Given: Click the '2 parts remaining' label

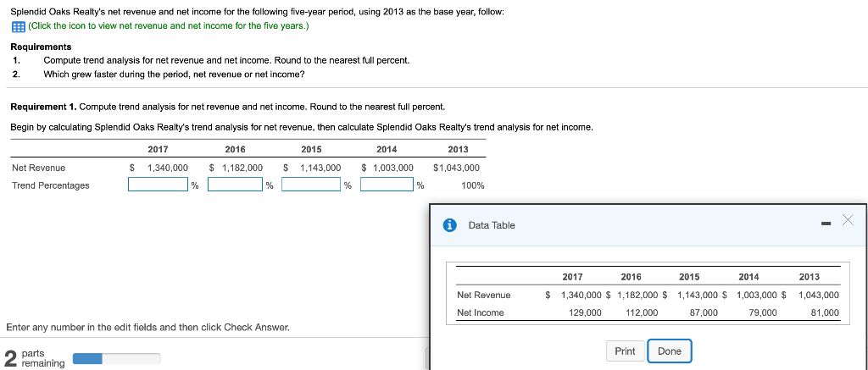Looking at the screenshot, I should [x=34, y=358].
